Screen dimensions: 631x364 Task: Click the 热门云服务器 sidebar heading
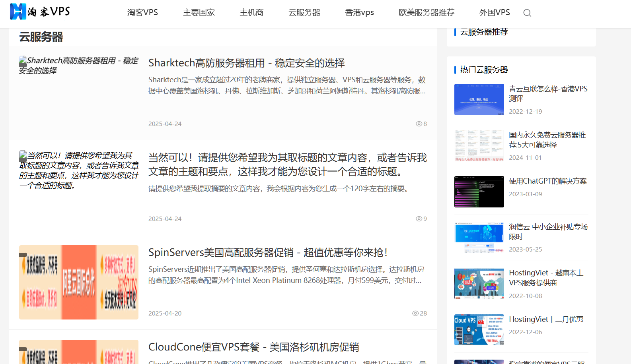click(x=484, y=70)
